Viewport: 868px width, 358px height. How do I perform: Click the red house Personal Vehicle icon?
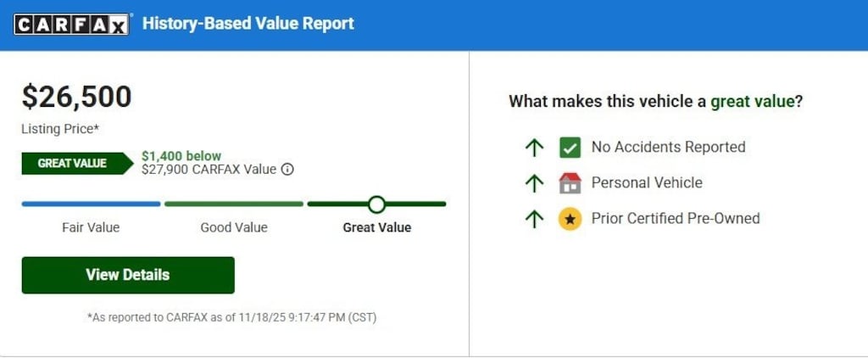[x=570, y=183]
